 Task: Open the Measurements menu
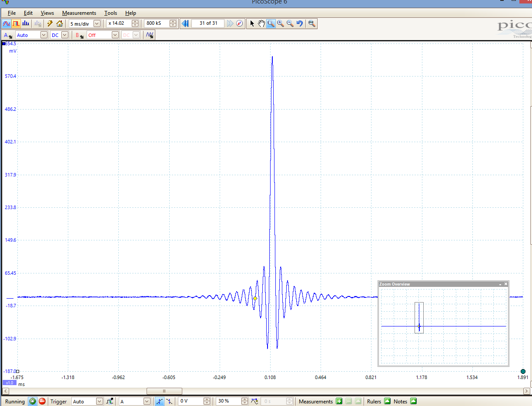79,13
